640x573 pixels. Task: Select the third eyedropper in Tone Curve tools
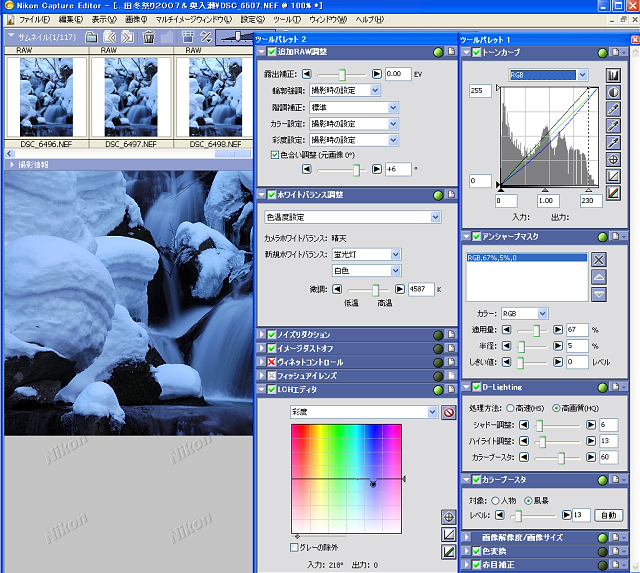click(613, 142)
